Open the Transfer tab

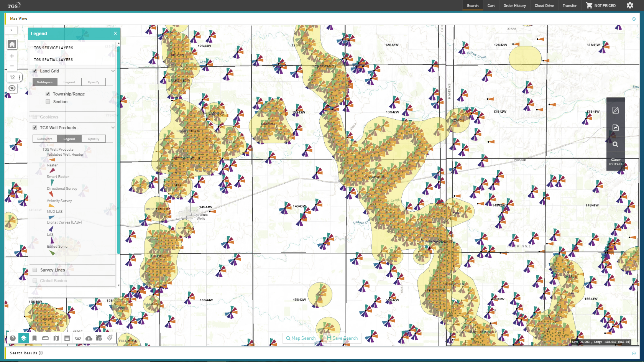coord(570,5)
